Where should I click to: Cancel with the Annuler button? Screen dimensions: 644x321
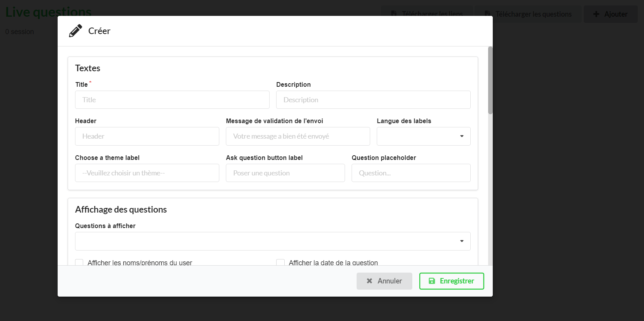tap(384, 281)
